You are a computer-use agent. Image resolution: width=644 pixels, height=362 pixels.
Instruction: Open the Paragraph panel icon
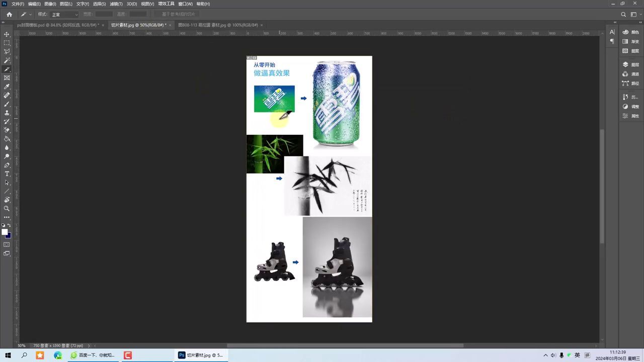point(612,42)
